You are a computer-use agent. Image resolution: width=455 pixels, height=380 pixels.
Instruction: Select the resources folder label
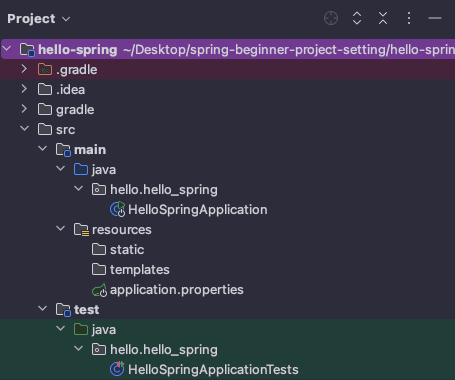(122, 230)
